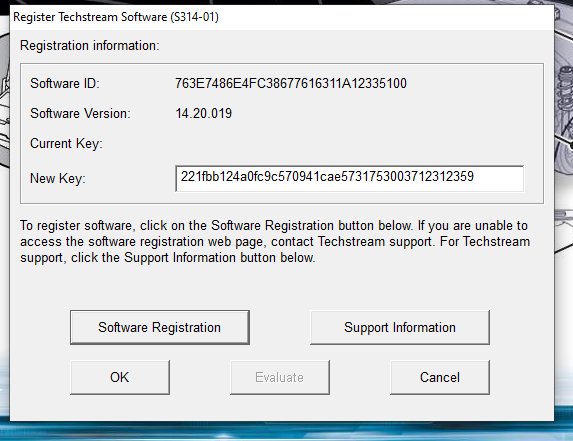Click the greyed-out Evaluate button
The image size is (573, 441).
point(280,377)
